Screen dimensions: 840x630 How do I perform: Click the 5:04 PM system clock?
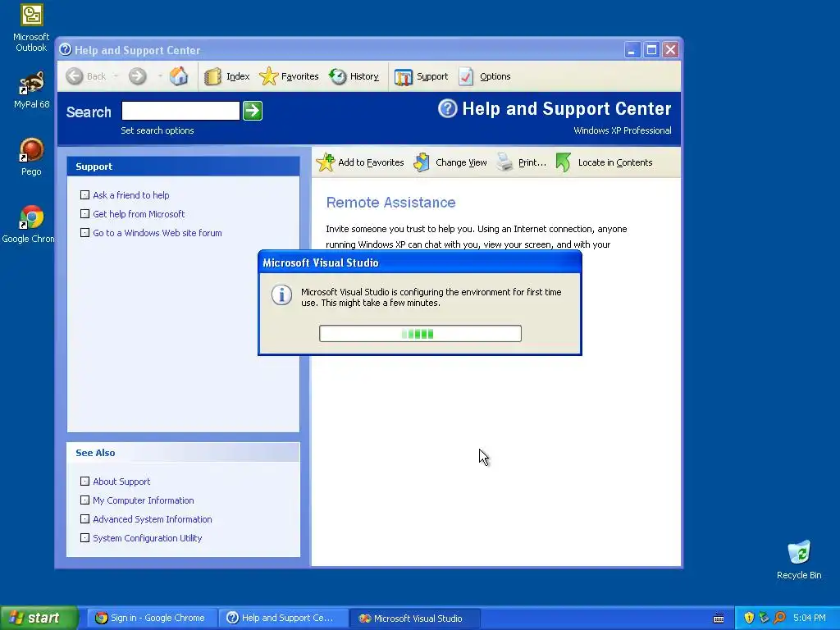coord(810,618)
